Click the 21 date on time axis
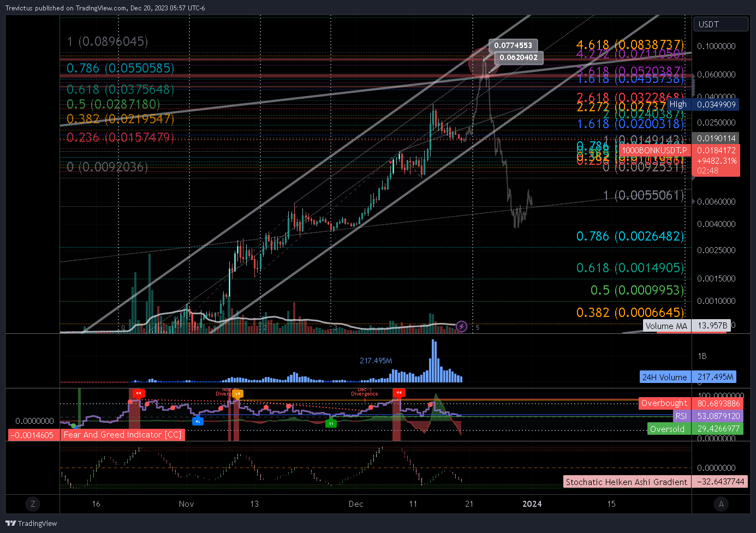The image size is (756, 533). [469, 504]
